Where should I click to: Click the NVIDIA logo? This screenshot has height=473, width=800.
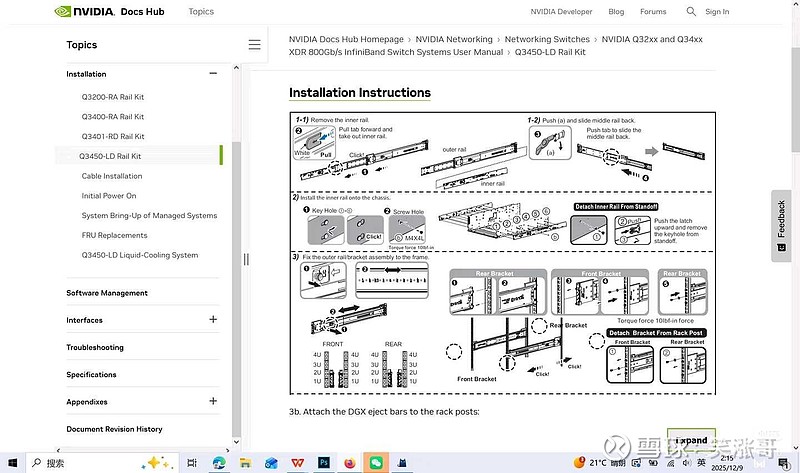pyautogui.click(x=84, y=11)
